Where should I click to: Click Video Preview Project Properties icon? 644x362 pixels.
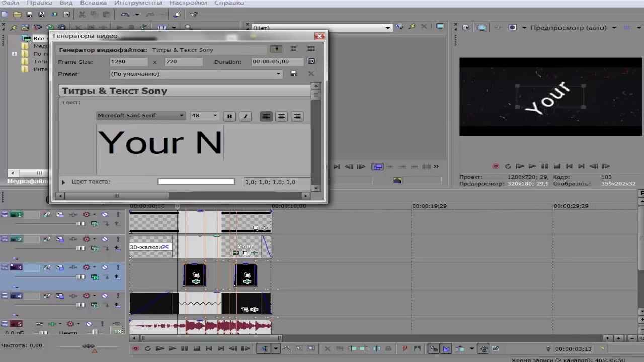point(465,28)
